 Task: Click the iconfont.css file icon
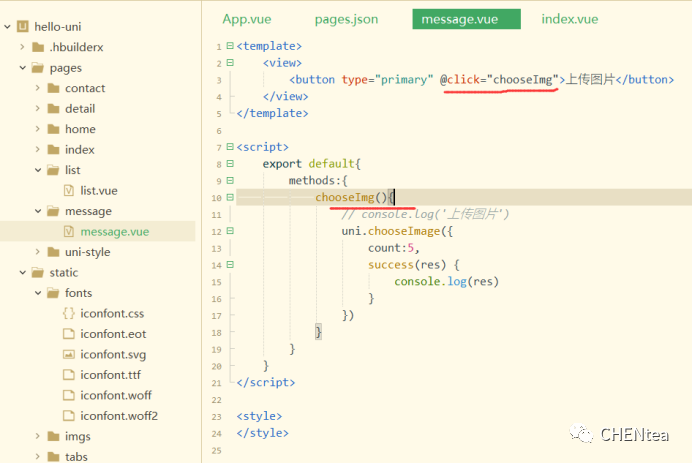(x=69, y=313)
